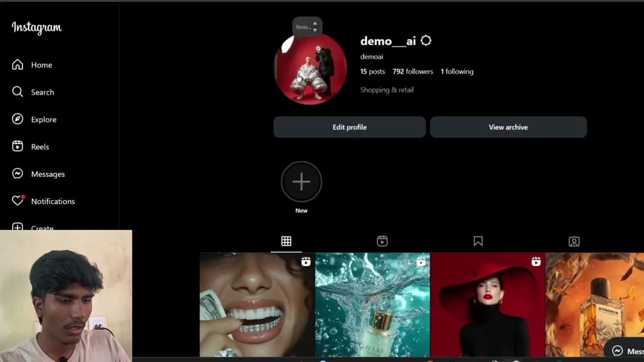The width and height of the screenshot is (644, 362).
Task: Open the settings gear beside demo__ai
Action: pos(426,41)
